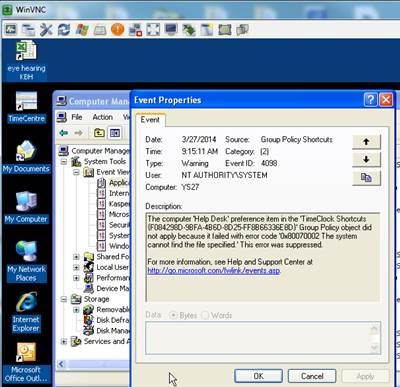Open the eye hearing KBH spreadsheet shortcut
Viewport: 400px width, 387px height.
pos(26,60)
